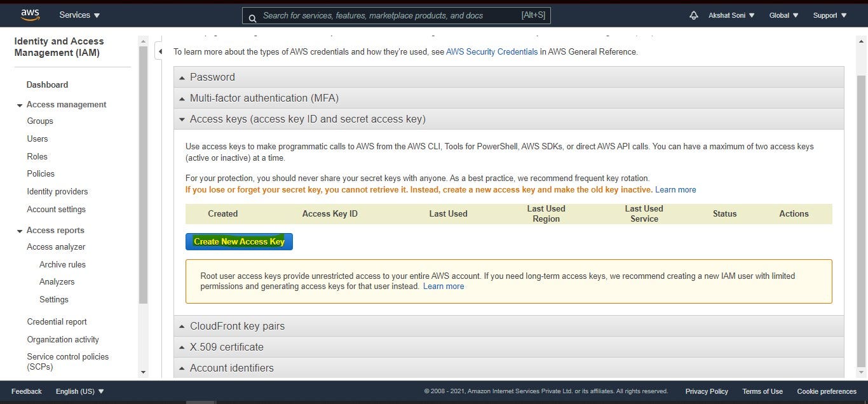
Task: Click the sidebar scrollbar up arrow
Action: [x=143, y=40]
